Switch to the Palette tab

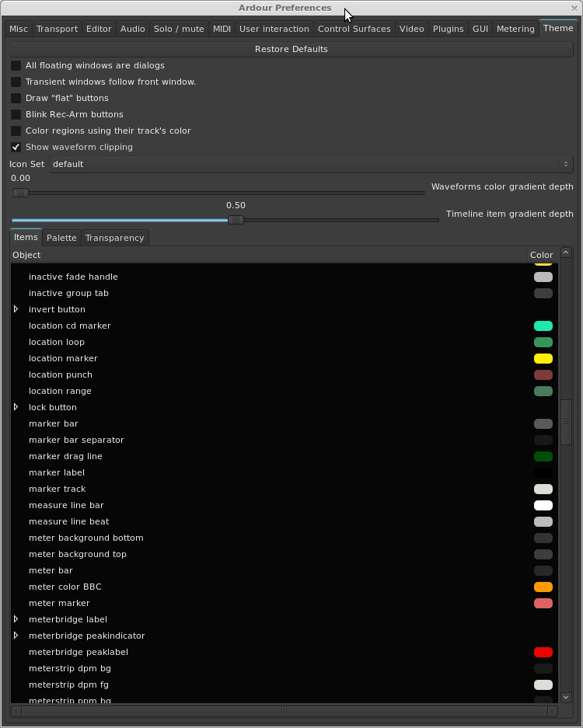(x=61, y=238)
